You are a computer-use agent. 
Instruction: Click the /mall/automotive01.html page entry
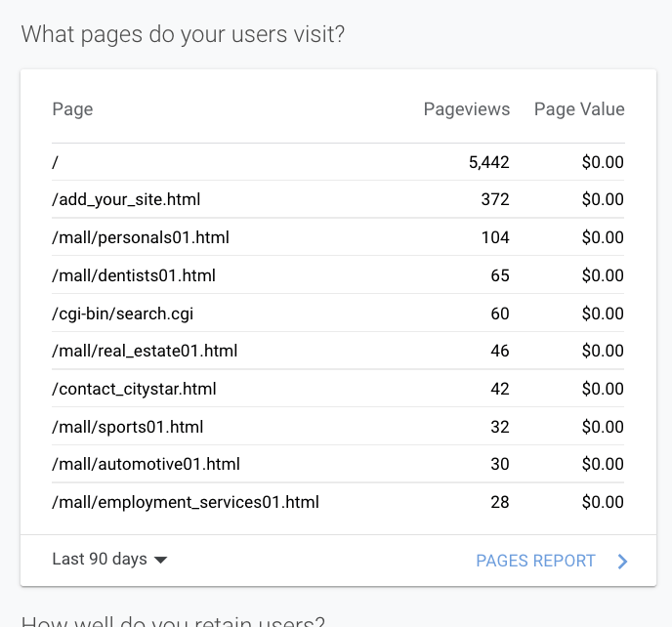[x=146, y=464]
